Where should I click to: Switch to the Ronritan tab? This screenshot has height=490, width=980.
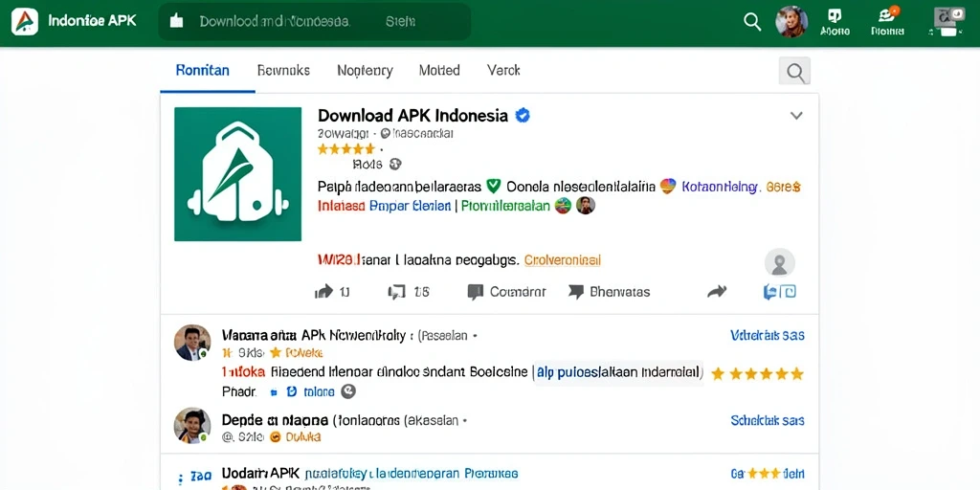(203, 70)
